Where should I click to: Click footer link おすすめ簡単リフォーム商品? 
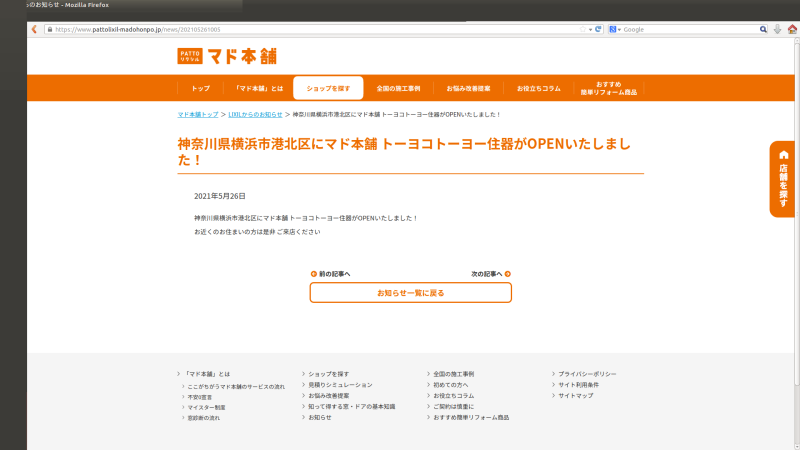point(471,417)
